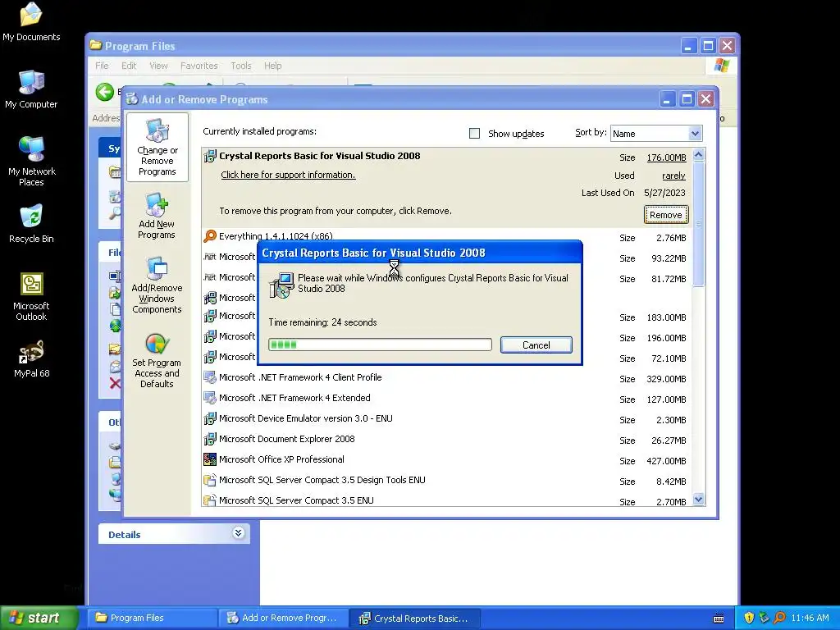
Task: Click the 'Time remaining: 24 seconds' text
Action: click(x=322, y=322)
